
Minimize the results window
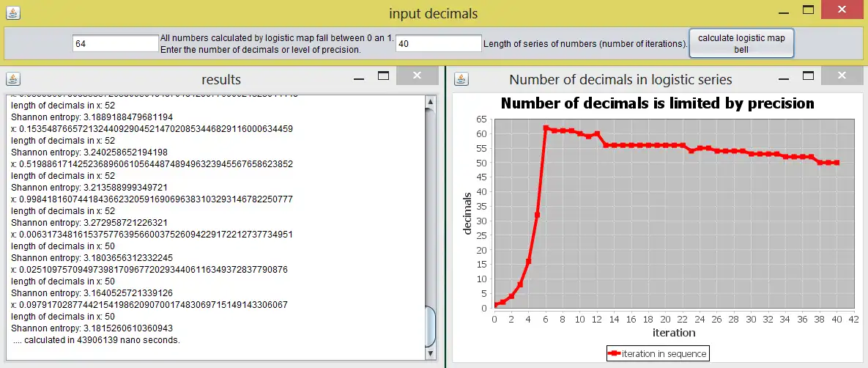coord(359,78)
